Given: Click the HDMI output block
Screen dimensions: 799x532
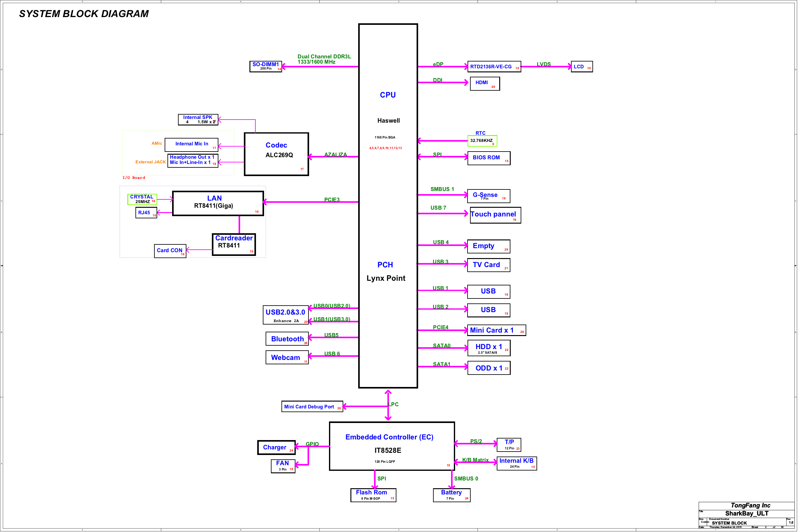Looking at the screenshot, I should point(485,84).
